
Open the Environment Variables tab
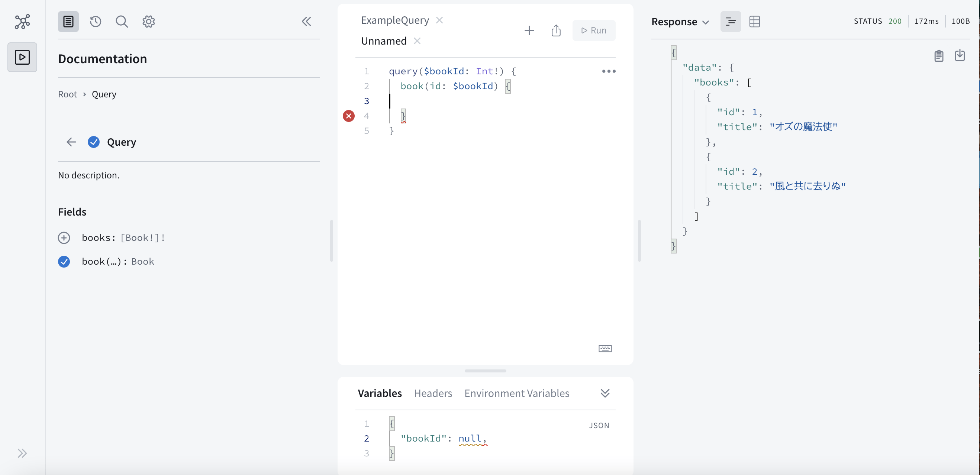[517, 393]
